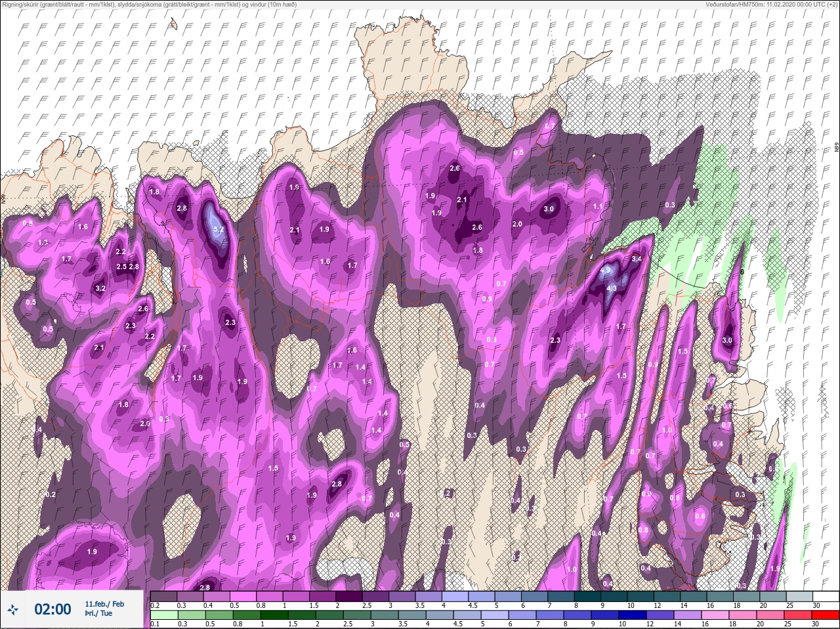This screenshot has height=629, width=840.
Task: Select the pink 0.5–0.8 swatch in upper legend
Action: click(243, 596)
